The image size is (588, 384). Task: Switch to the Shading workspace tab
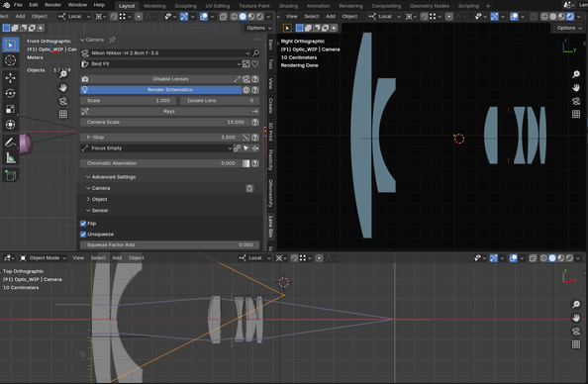click(x=288, y=6)
